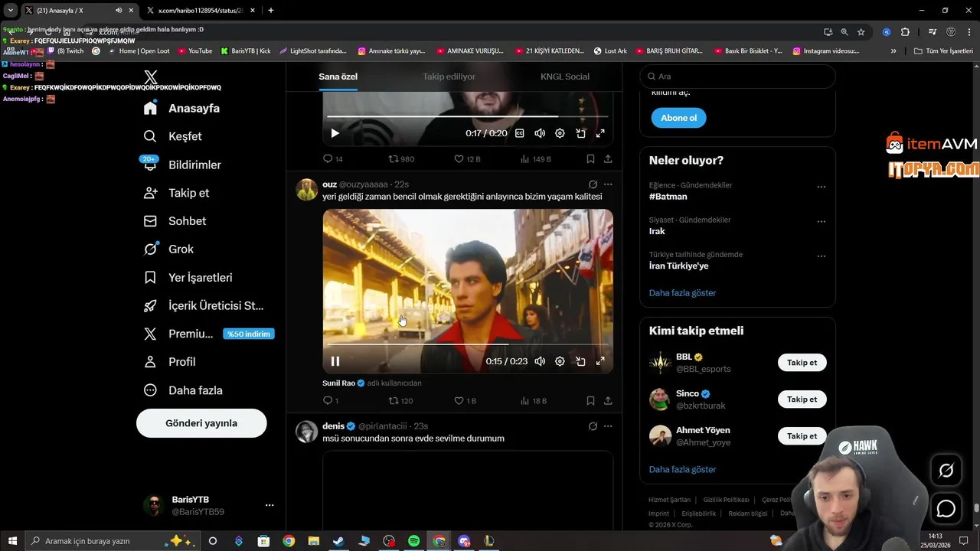
Task: Open Bildirimler notifications
Action: coord(183,165)
